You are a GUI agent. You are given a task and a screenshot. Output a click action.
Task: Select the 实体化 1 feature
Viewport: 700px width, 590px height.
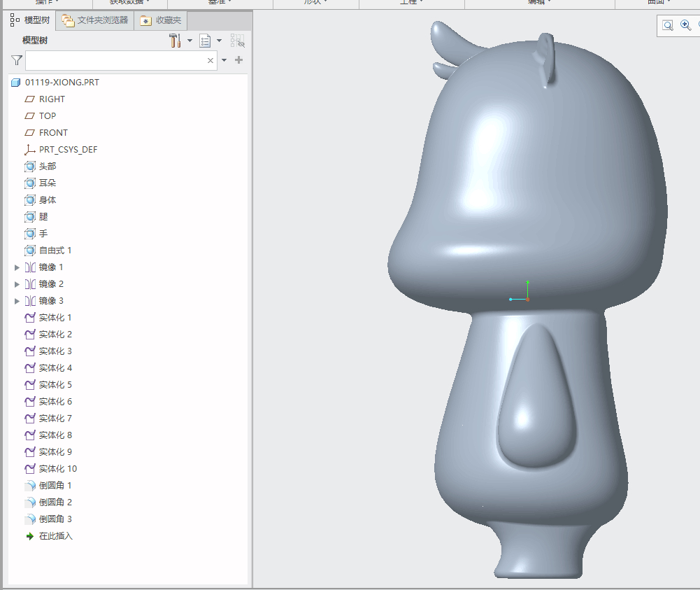[x=48, y=318]
